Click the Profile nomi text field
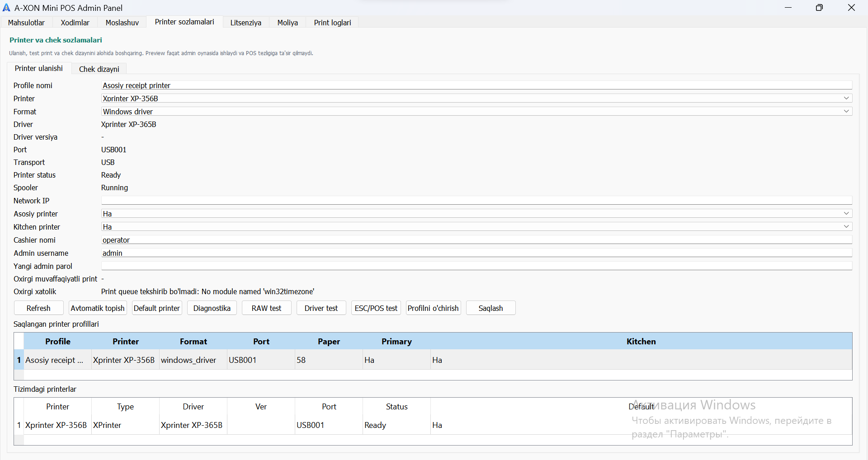This screenshot has width=868, height=460. (x=476, y=85)
